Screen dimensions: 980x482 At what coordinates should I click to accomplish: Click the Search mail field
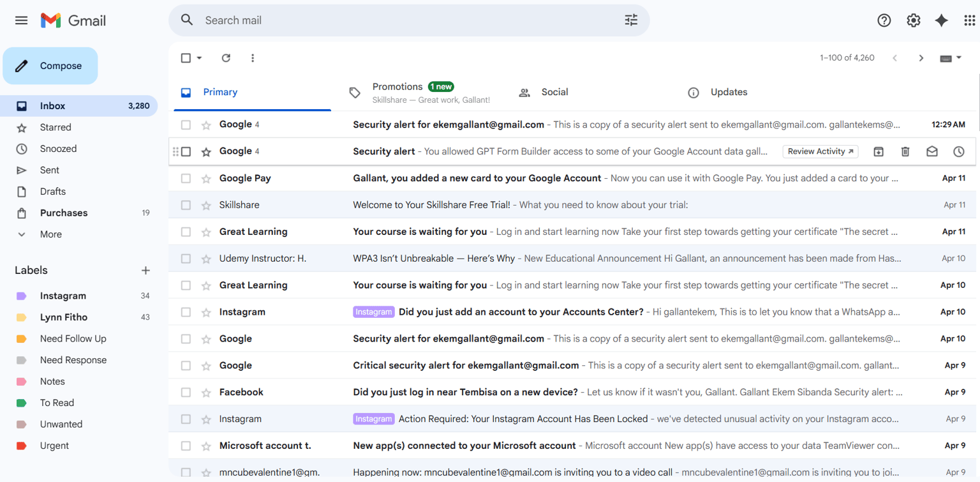[x=408, y=20]
